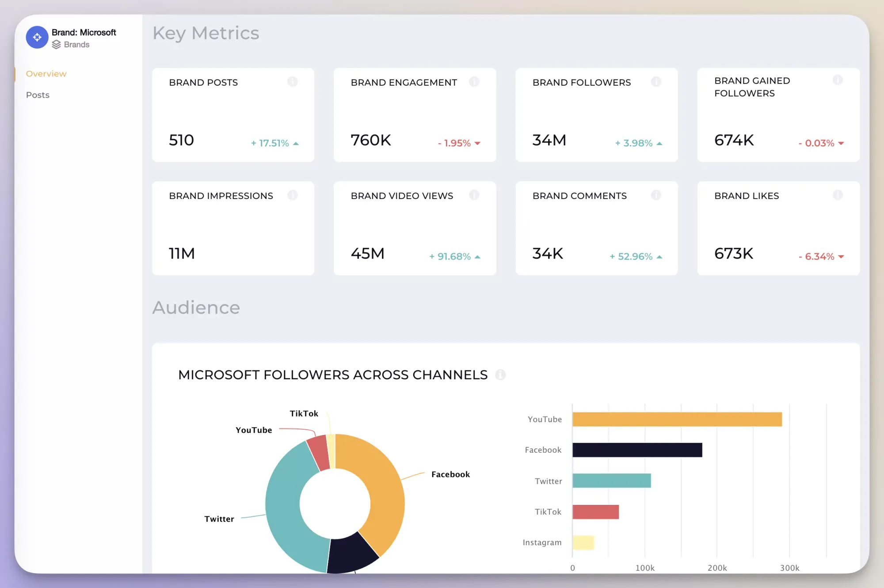The height and width of the screenshot is (588, 884).
Task: Click down arrow next to -0.03%
Action: (841, 143)
